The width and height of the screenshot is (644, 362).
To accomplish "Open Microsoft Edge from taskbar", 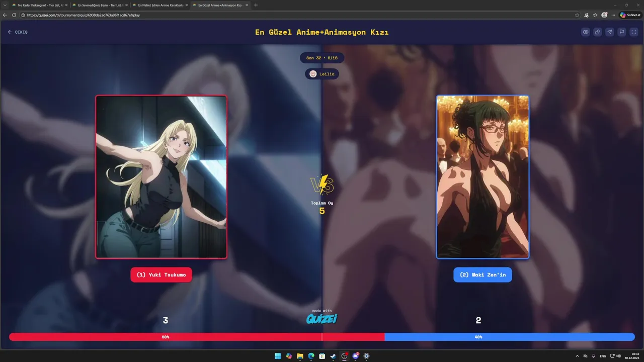I will [311, 356].
